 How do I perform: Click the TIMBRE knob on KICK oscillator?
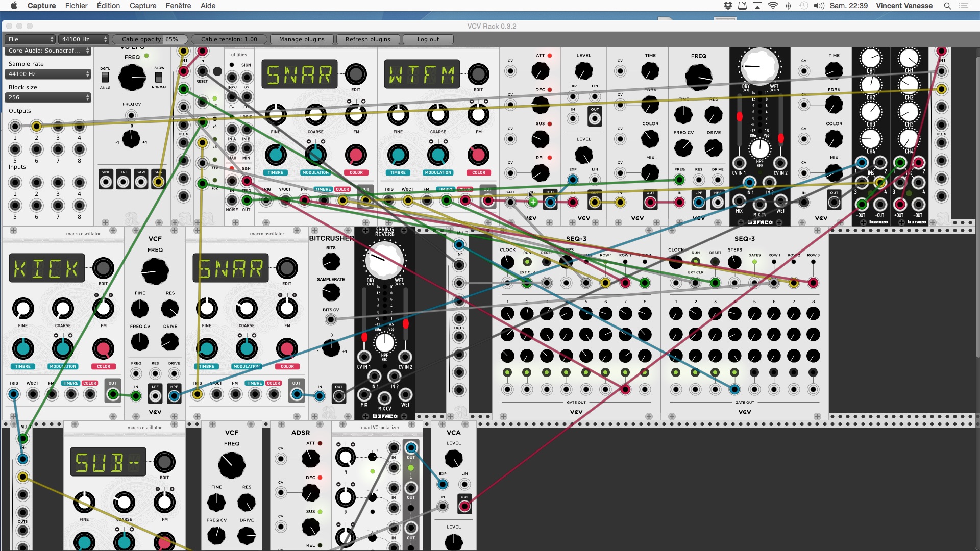pos(22,349)
